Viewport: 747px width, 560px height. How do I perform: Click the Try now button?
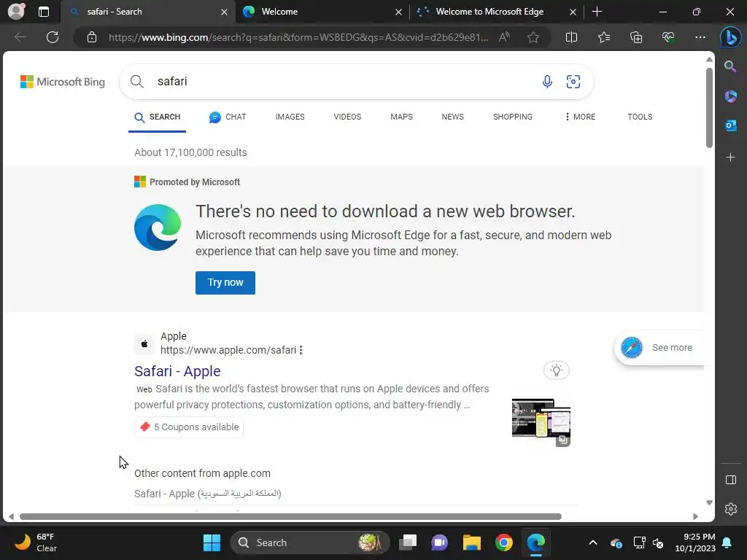(x=225, y=283)
